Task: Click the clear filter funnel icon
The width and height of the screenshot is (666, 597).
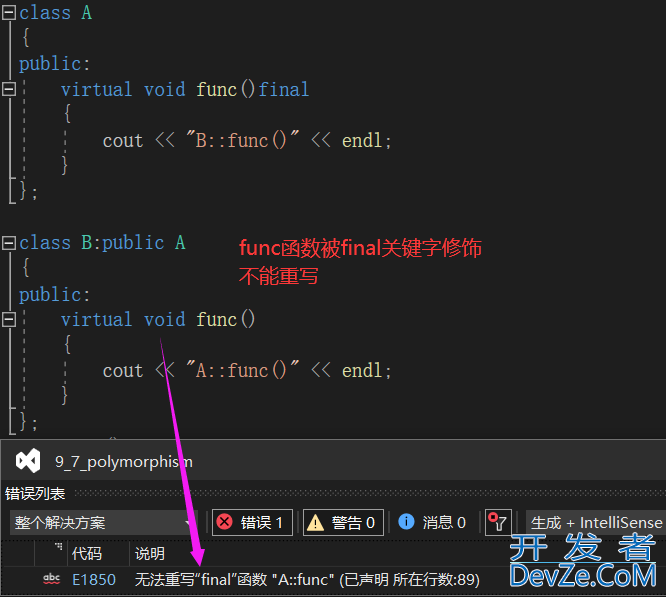Action: tap(498, 522)
